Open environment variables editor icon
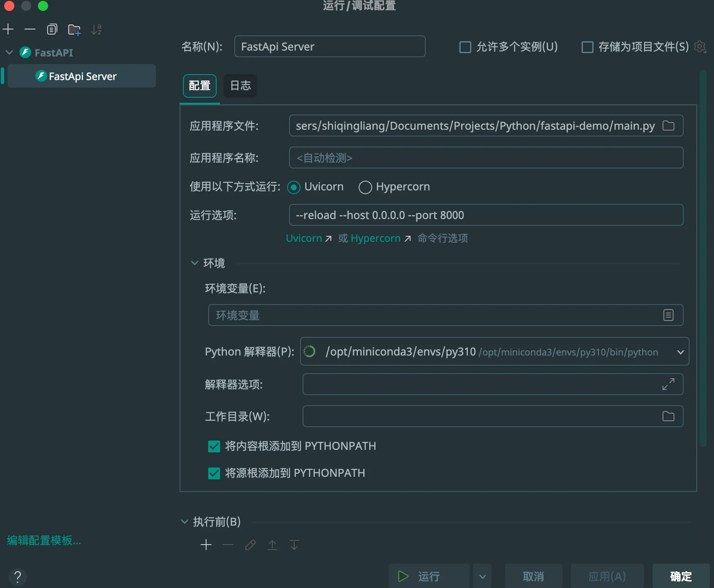714x588 pixels. click(x=668, y=315)
